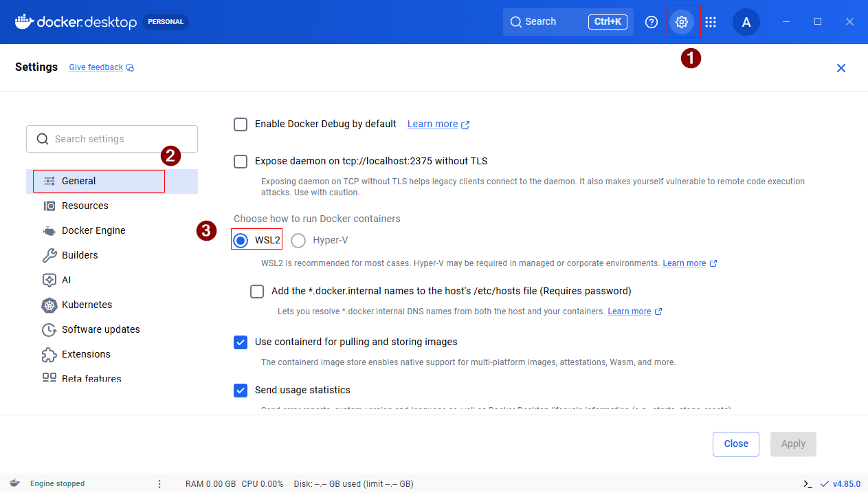This screenshot has width=868, height=493.
Task: Open Software updates settings section
Action: [112, 329]
